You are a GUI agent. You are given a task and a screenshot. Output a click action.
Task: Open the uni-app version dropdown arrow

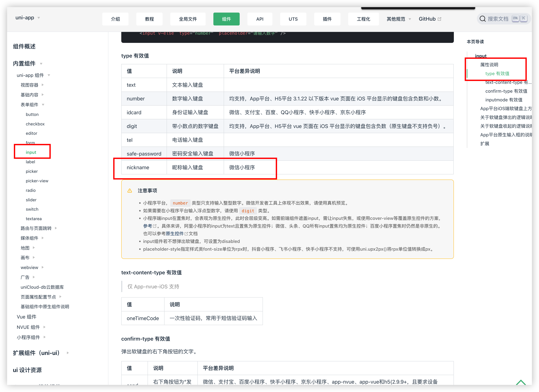tap(39, 18)
